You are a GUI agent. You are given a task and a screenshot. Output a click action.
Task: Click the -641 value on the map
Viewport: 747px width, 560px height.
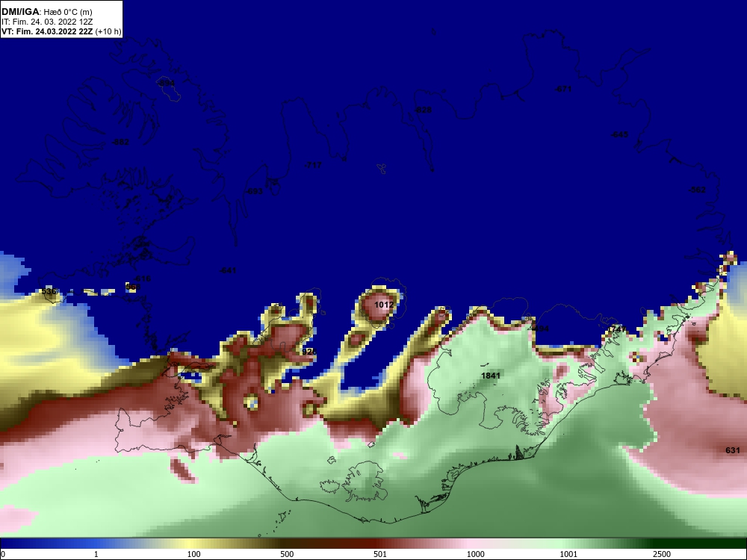point(228,270)
